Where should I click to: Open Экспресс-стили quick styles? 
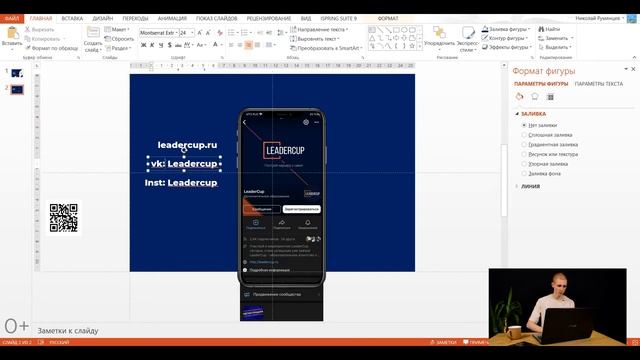click(468, 40)
